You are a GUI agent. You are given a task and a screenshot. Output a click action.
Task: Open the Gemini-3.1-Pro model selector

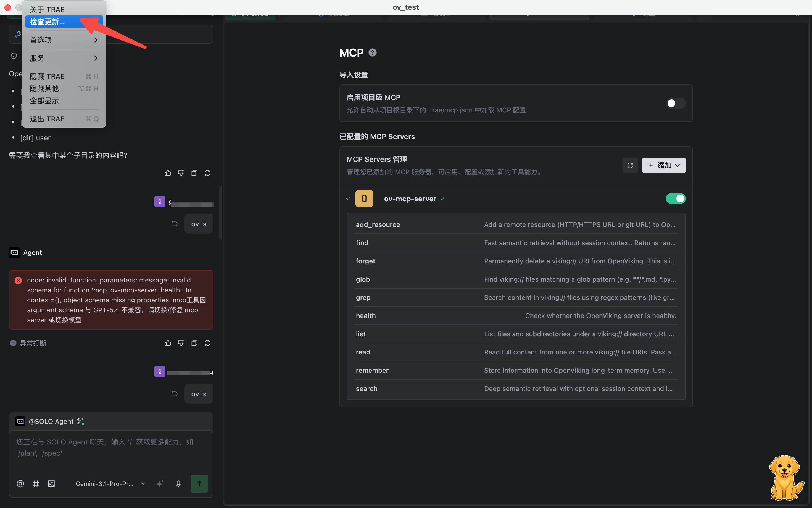(110, 483)
